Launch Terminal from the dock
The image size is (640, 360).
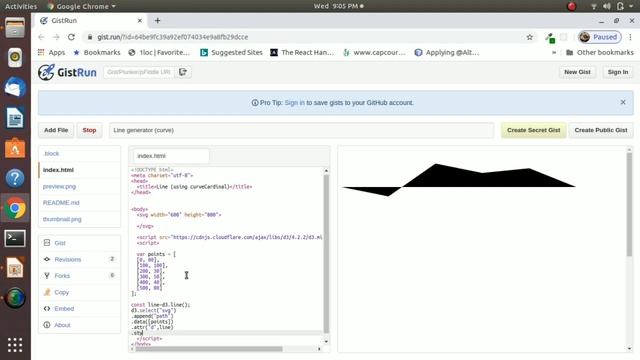pos(15,238)
